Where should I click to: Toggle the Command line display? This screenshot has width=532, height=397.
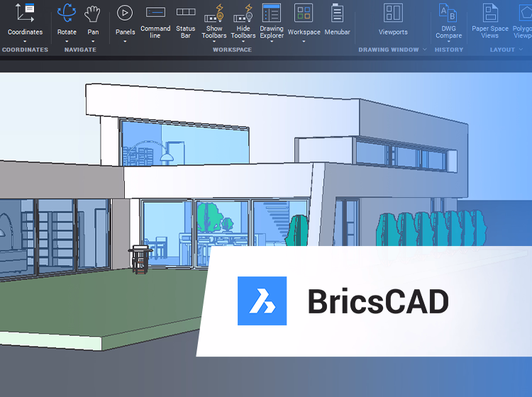click(155, 13)
